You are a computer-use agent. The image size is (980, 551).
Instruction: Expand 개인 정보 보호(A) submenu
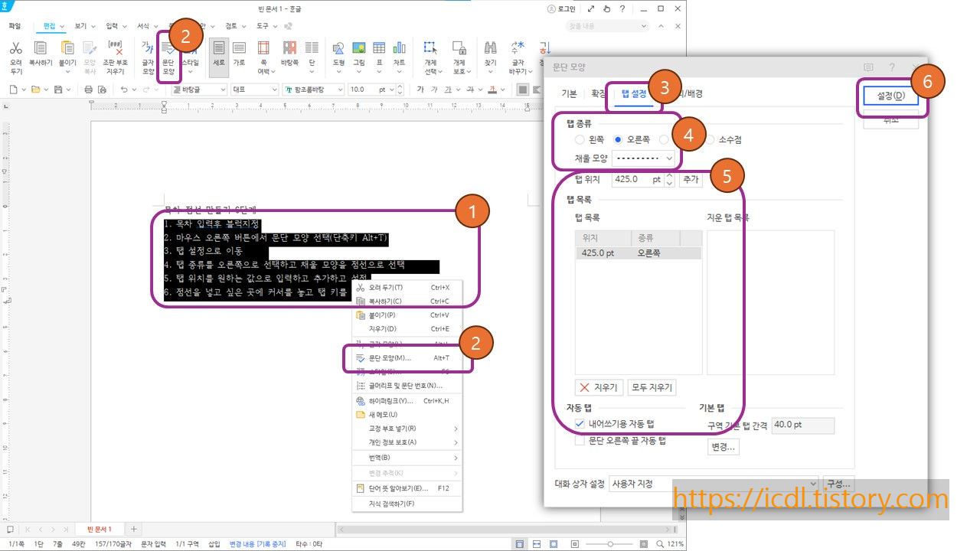click(407, 442)
